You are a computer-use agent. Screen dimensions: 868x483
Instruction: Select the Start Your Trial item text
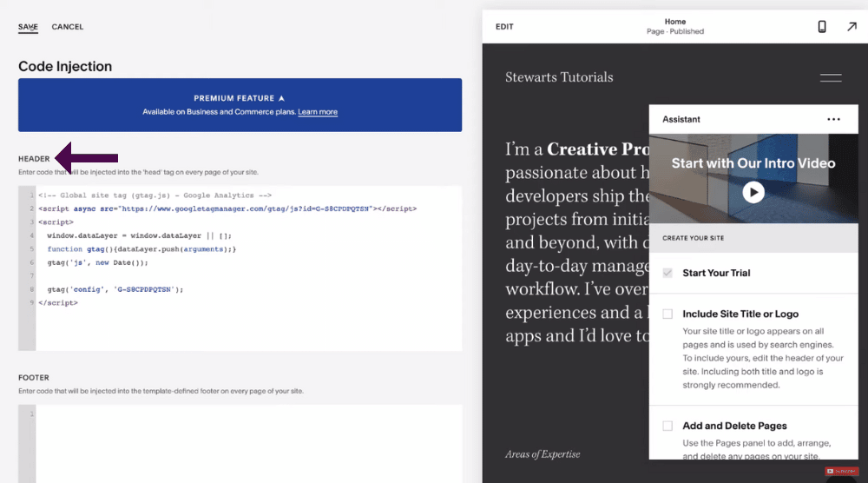tap(716, 273)
